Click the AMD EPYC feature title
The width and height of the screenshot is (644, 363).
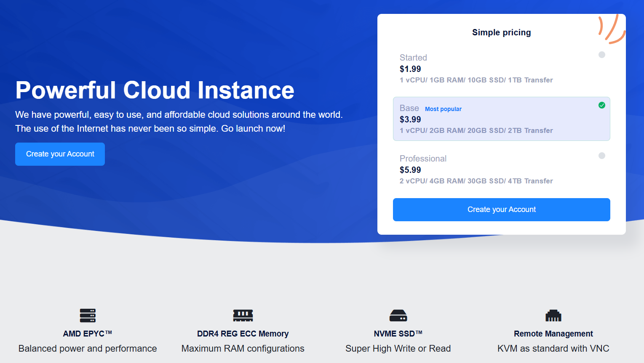tap(88, 334)
